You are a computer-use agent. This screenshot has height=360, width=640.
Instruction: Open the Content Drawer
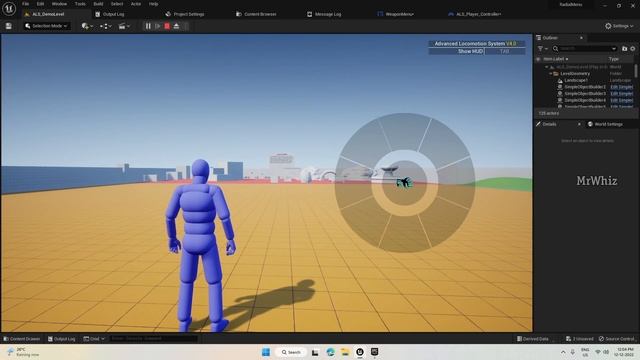click(x=22, y=339)
